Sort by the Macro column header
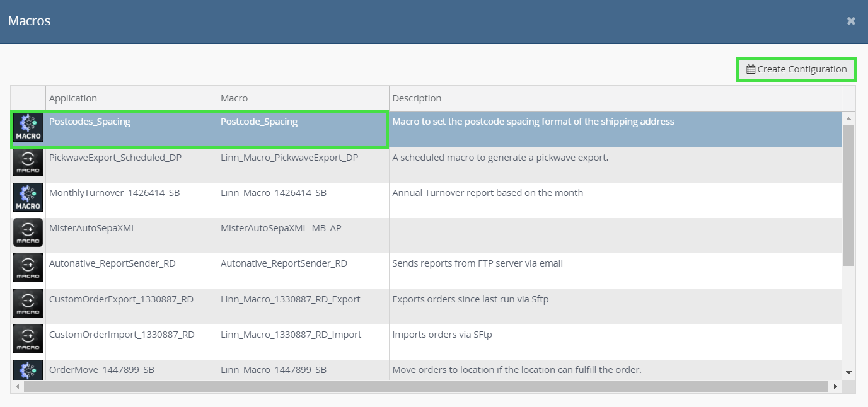The width and height of the screenshot is (868, 407). click(x=303, y=98)
